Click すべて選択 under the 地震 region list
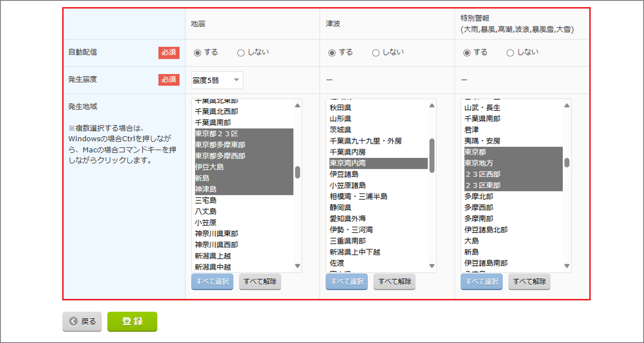The width and height of the screenshot is (644, 343). [212, 282]
